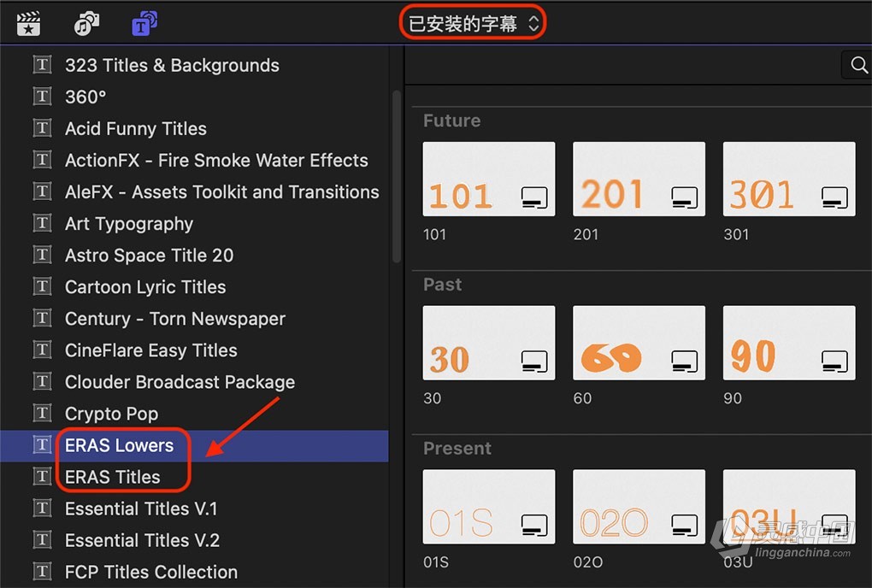The height and width of the screenshot is (588, 872).
Task: Click the lower-third badge on 01S thumbnail
Action: [534, 526]
